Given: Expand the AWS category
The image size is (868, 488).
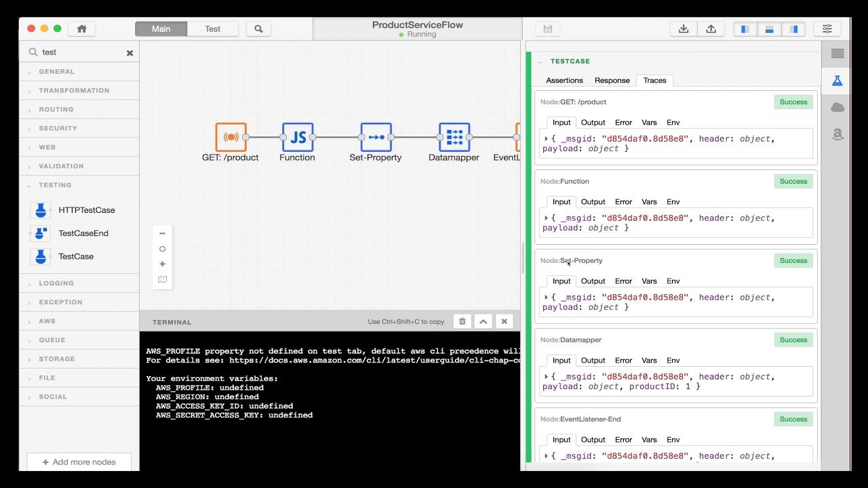Looking at the screenshot, I should click(79, 322).
